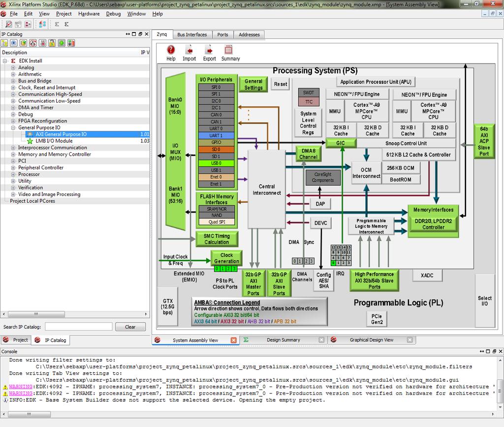Click the red circular arrows IP Catalog icon

click(33, 43)
